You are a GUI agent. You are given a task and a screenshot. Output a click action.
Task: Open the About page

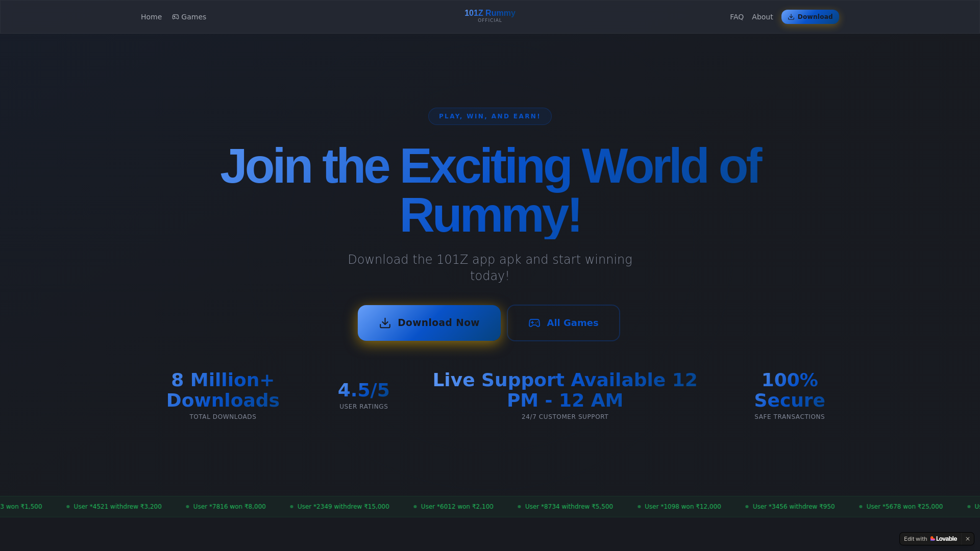pos(762,17)
